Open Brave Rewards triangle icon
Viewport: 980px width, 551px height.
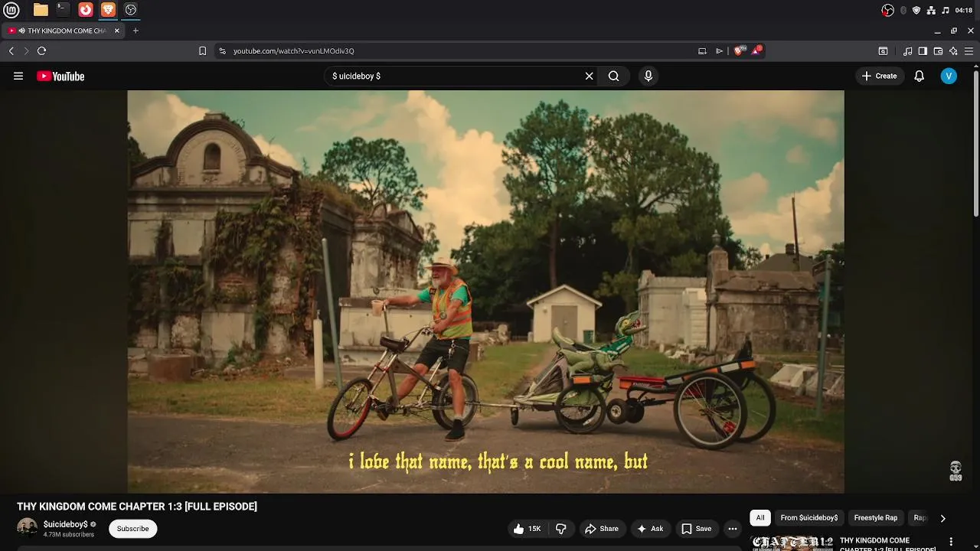(x=756, y=51)
